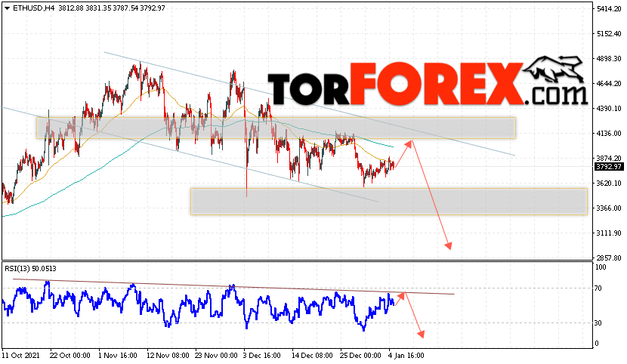The width and height of the screenshot is (627, 364).
Task: Click the 3111.90 price axis value
Action: click(x=609, y=233)
